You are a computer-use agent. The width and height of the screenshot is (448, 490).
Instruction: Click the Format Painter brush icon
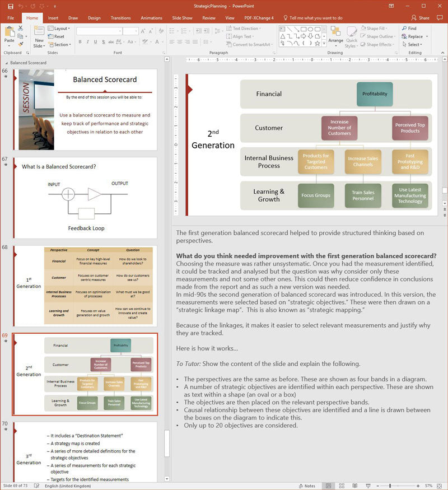(x=20, y=44)
